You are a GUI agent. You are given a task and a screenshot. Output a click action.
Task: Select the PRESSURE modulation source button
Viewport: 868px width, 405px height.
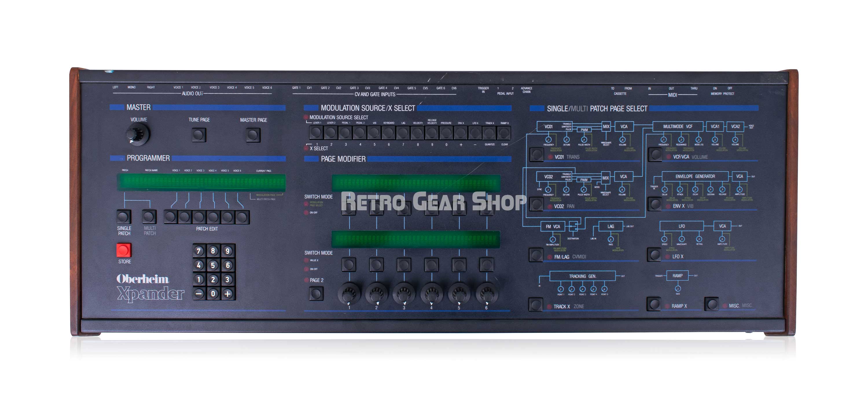(x=446, y=132)
